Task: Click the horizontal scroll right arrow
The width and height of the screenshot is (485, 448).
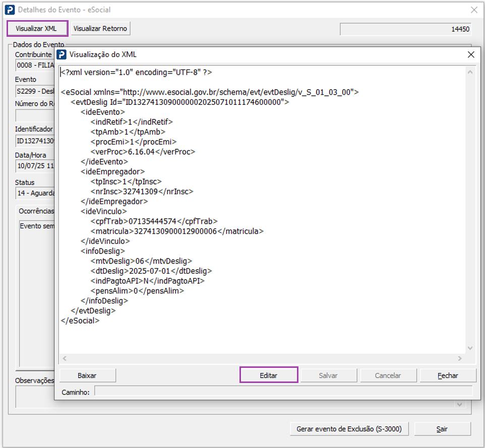Action: point(460,358)
